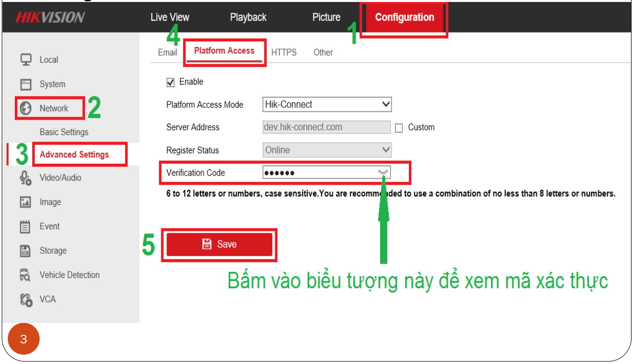Select the Other sub-tab

(323, 52)
